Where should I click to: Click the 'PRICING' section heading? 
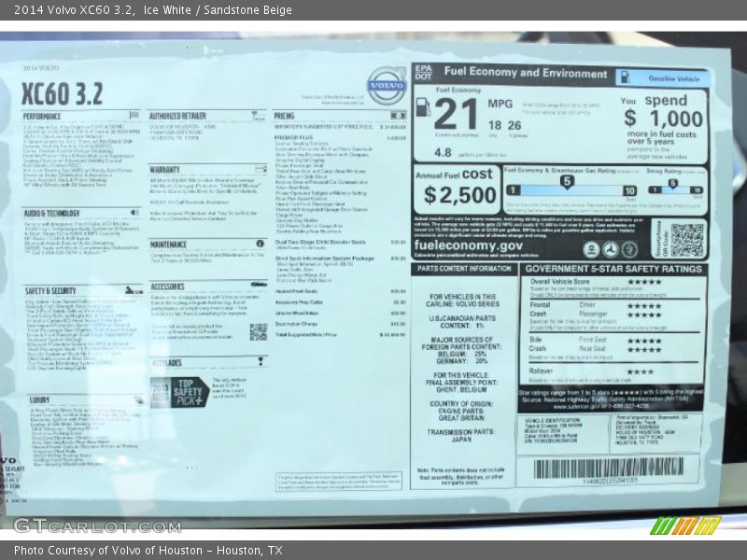(285, 116)
